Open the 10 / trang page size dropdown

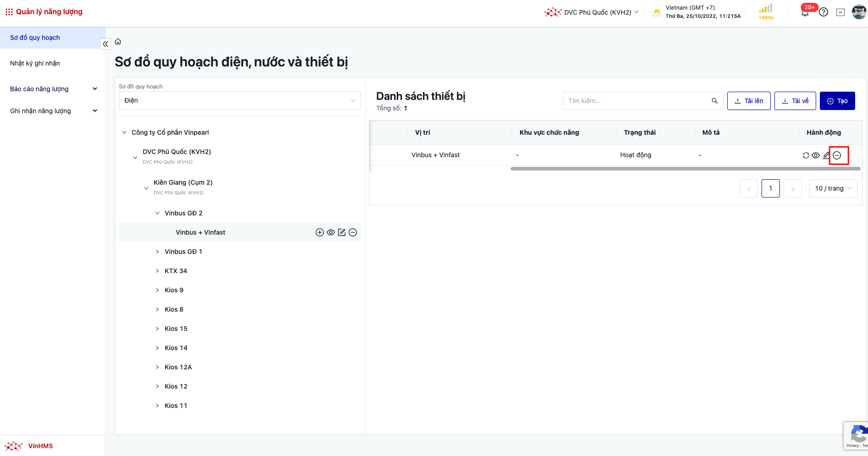pos(833,188)
